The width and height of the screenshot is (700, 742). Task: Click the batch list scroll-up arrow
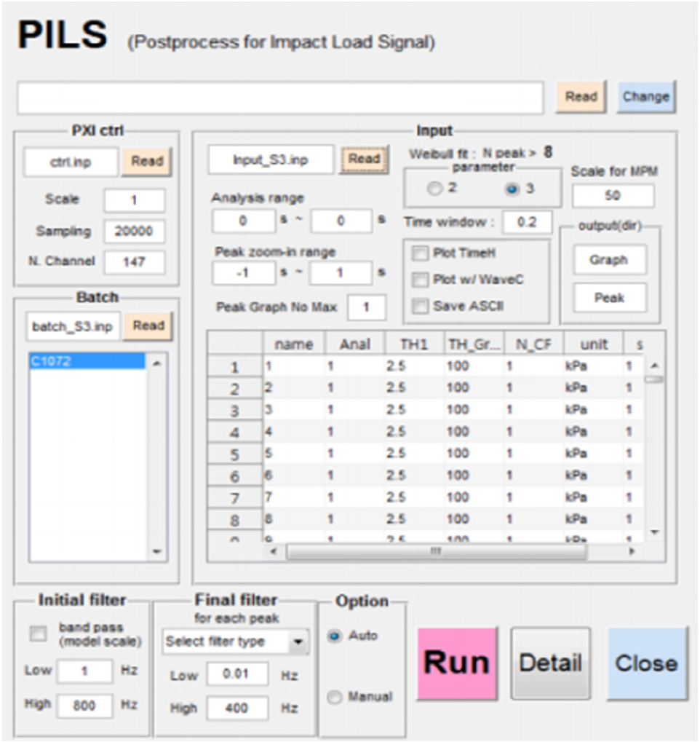coord(157,363)
